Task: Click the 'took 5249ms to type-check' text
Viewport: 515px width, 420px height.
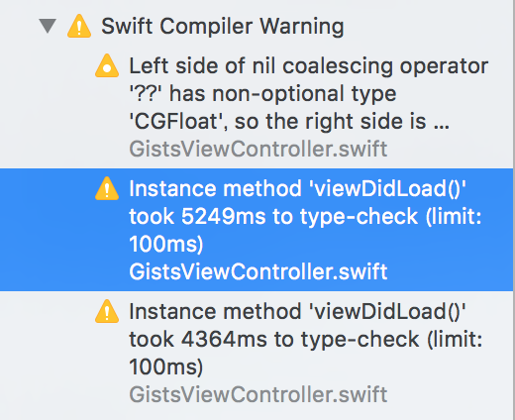Action: click(x=273, y=217)
